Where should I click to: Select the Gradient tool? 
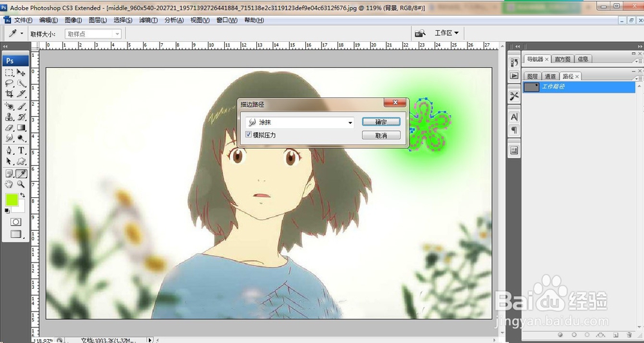21,128
